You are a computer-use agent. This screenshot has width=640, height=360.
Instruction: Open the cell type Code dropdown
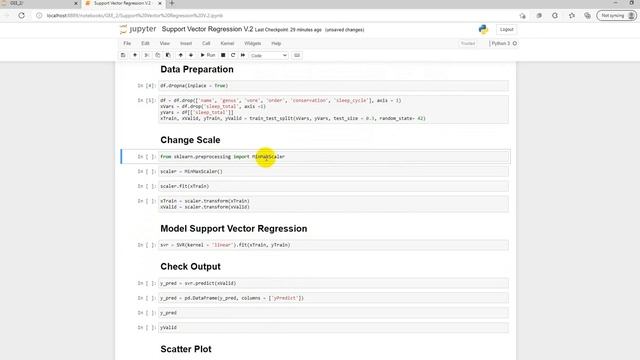(269, 56)
